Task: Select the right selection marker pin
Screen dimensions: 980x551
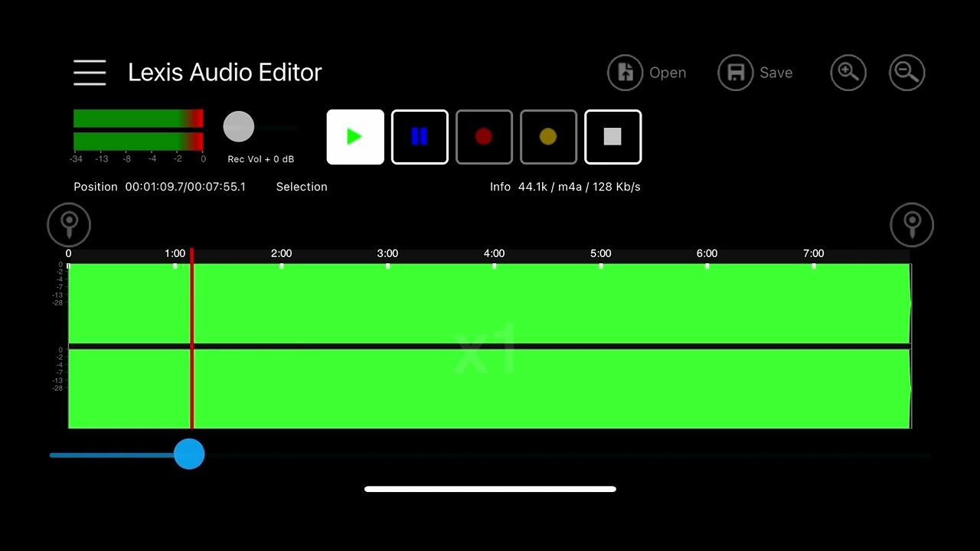Action: [912, 225]
